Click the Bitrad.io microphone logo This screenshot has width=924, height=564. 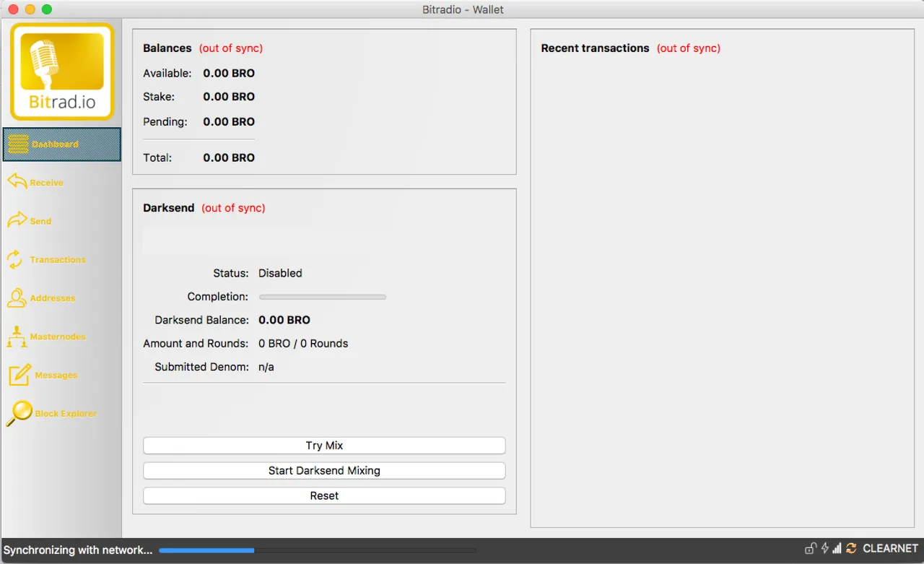tap(62, 71)
